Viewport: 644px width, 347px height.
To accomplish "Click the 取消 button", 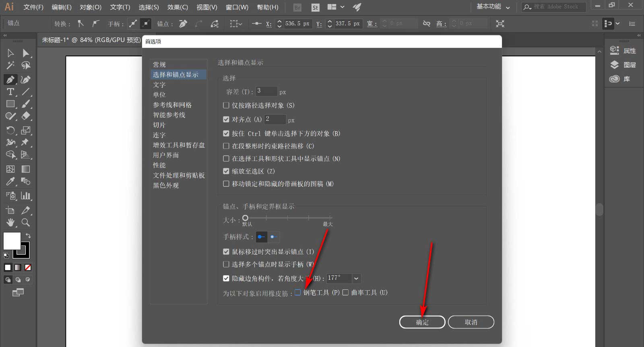I will [x=471, y=322].
